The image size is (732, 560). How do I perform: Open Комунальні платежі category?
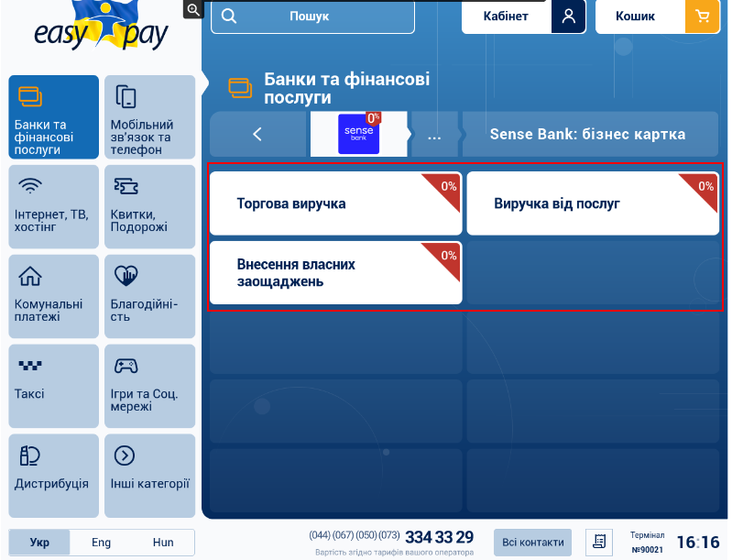[54, 296]
